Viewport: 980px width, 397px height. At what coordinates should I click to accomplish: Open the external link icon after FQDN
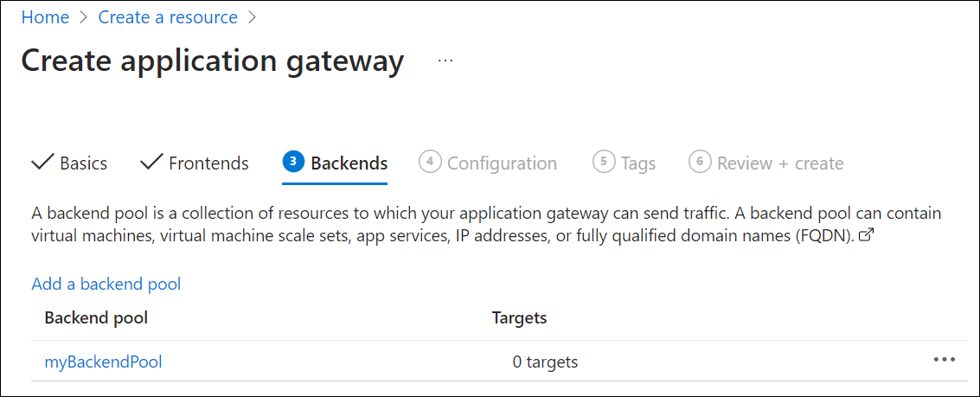[865, 236]
